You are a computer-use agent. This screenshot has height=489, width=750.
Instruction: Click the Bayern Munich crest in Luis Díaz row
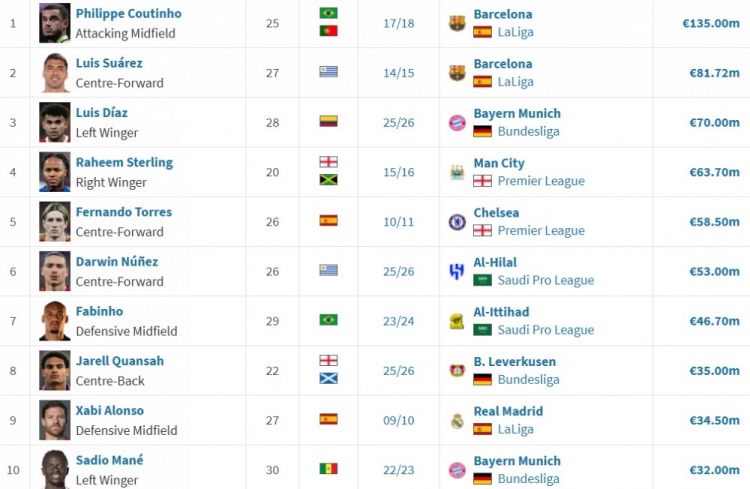pyautogui.click(x=457, y=122)
